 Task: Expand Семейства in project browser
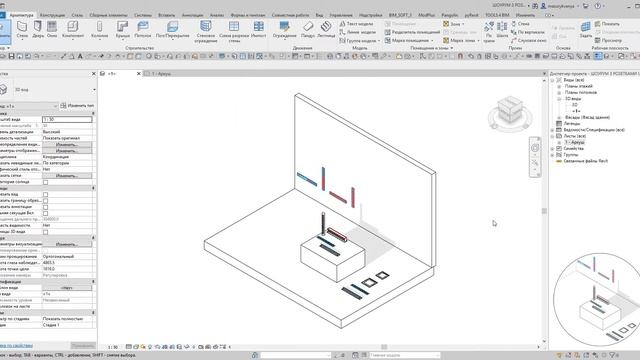[553, 149]
